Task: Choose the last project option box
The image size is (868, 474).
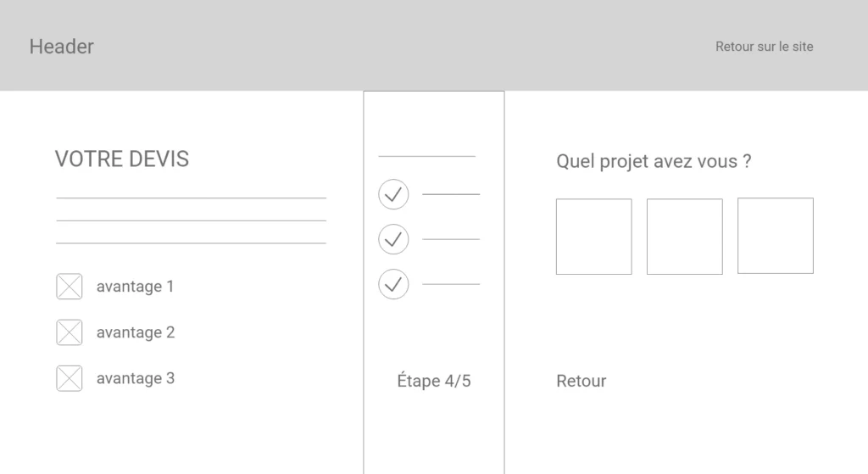Action: click(x=775, y=237)
